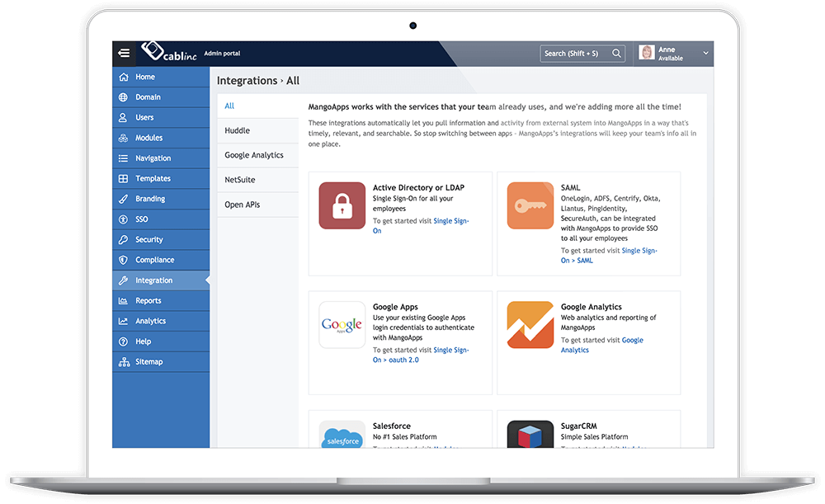Open Help in the sidebar
This screenshot has height=504, width=825.
161,341
